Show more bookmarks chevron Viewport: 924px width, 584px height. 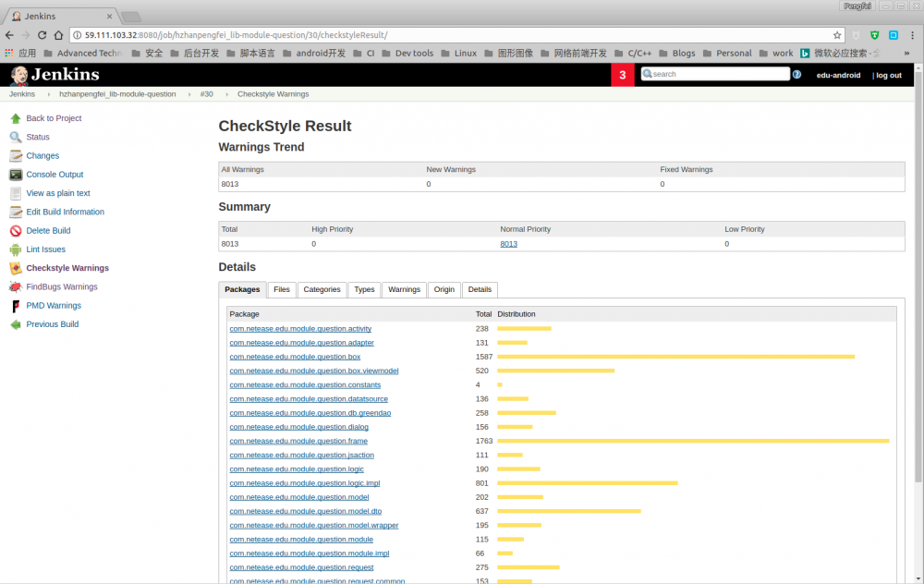906,53
